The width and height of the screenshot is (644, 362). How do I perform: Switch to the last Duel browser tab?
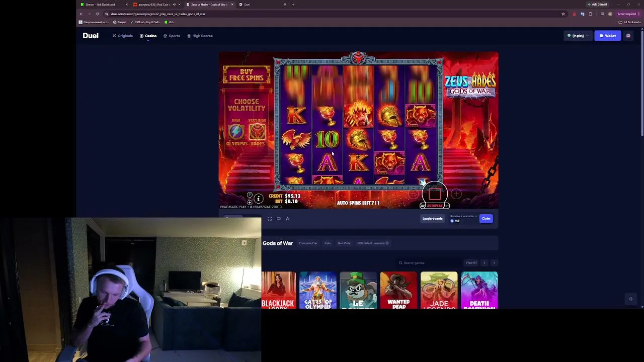[x=262, y=5]
